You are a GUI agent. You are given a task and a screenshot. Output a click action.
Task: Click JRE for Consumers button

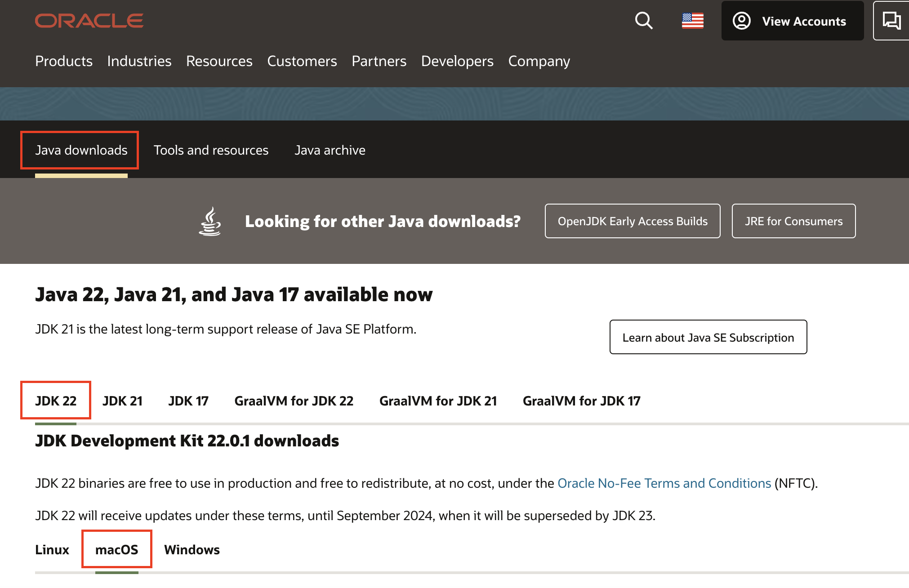tap(793, 221)
